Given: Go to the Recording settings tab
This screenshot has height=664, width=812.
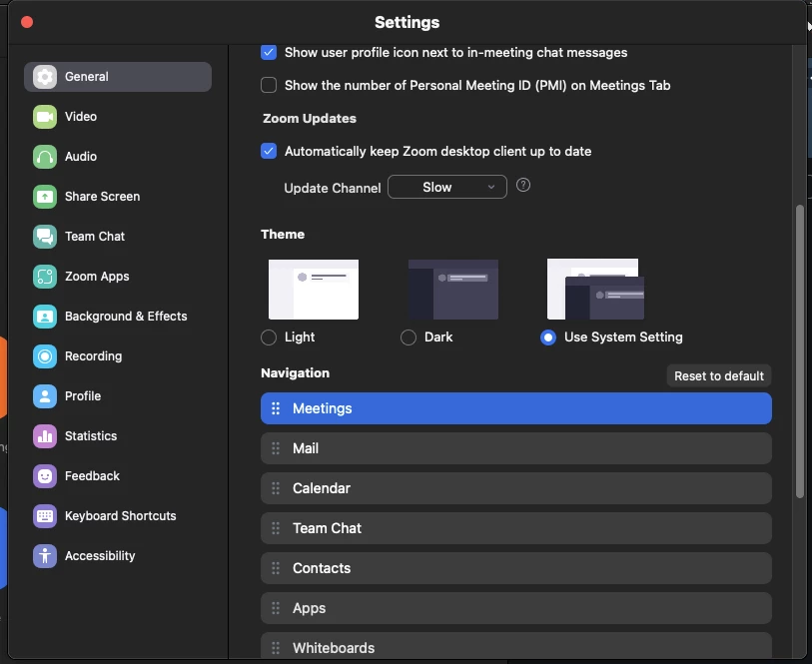Looking at the screenshot, I should pos(118,356).
